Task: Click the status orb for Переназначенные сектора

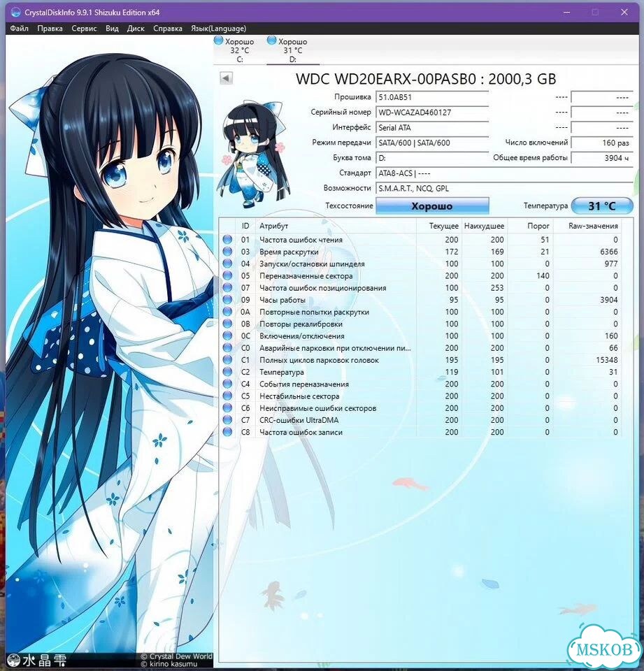Action: 227,275
